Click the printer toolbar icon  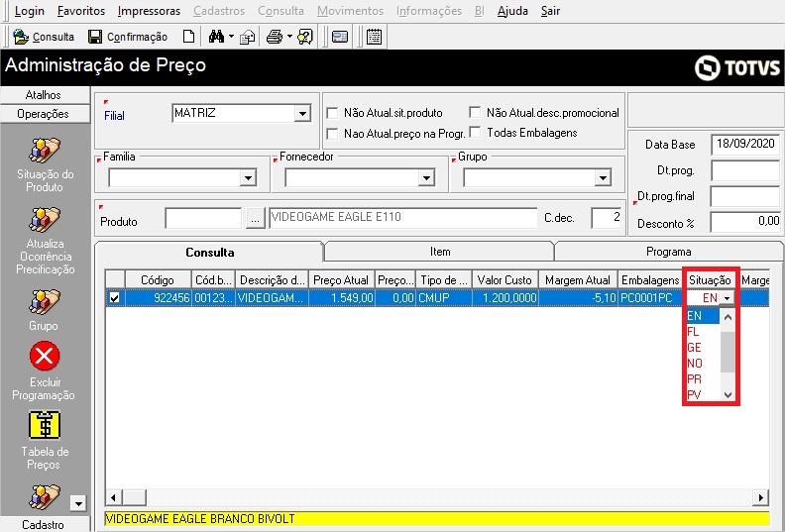[275, 37]
